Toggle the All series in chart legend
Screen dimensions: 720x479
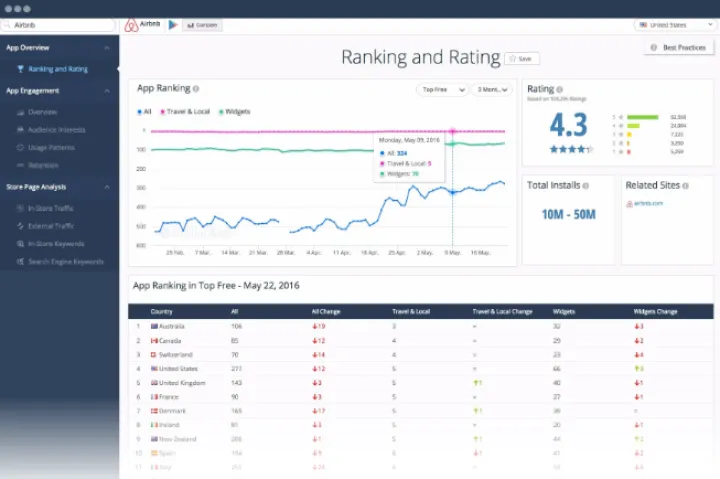point(143,111)
